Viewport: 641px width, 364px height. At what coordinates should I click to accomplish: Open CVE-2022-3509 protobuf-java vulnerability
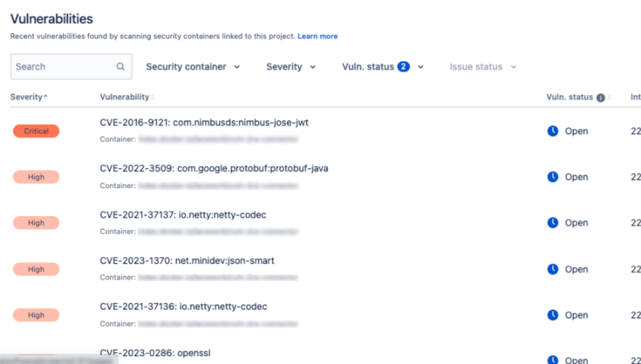pos(214,168)
